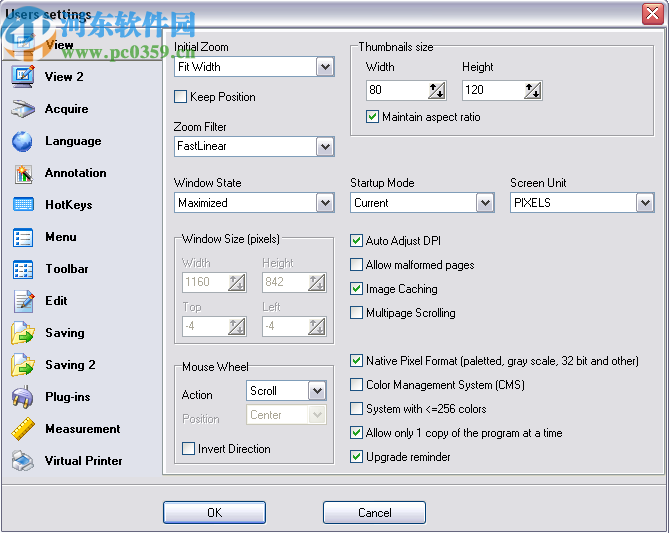
Task: Toggle the Image Caching checkbox
Action: coord(357,289)
